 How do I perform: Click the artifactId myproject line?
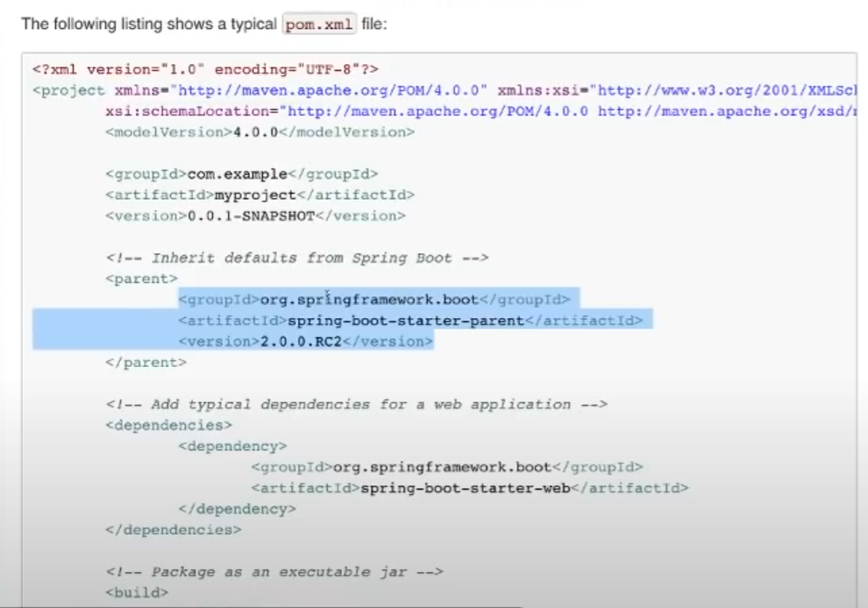(260, 195)
